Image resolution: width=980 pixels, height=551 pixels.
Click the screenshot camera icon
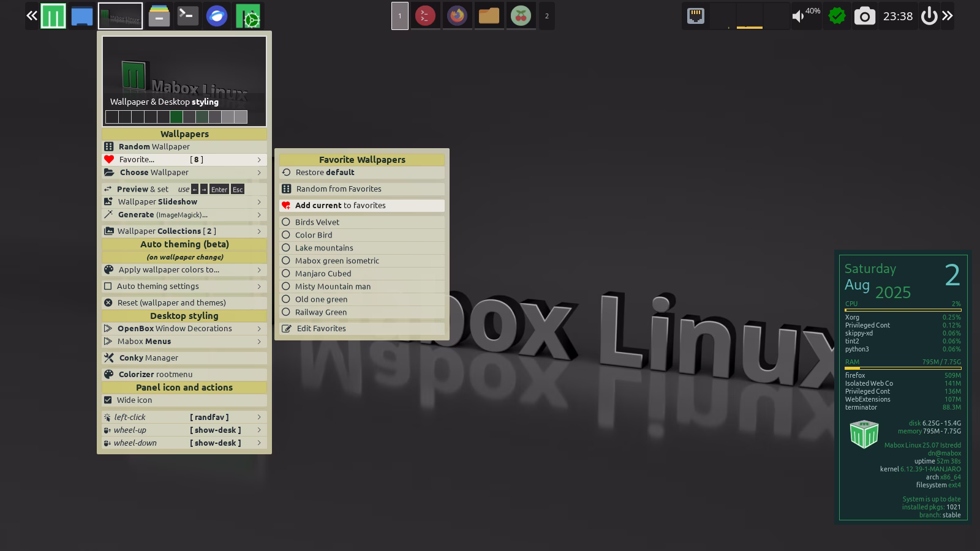pyautogui.click(x=864, y=17)
